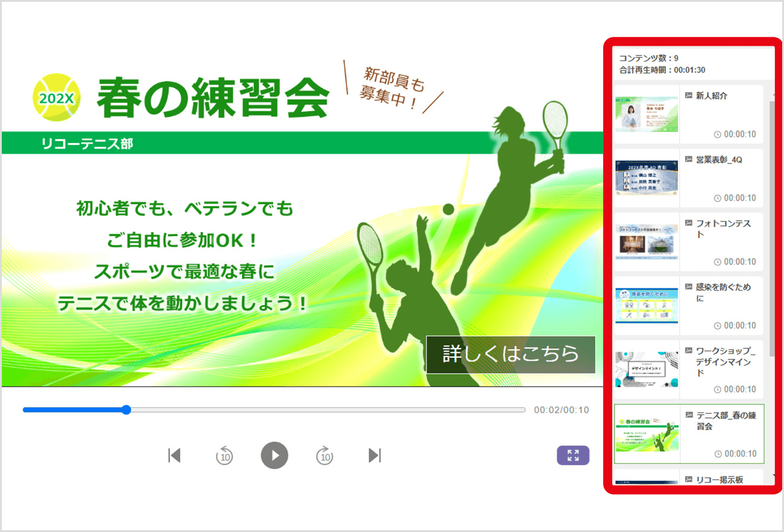Skip to previous content
The width and height of the screenshot is (784, 532).
(x=174, y=455)
